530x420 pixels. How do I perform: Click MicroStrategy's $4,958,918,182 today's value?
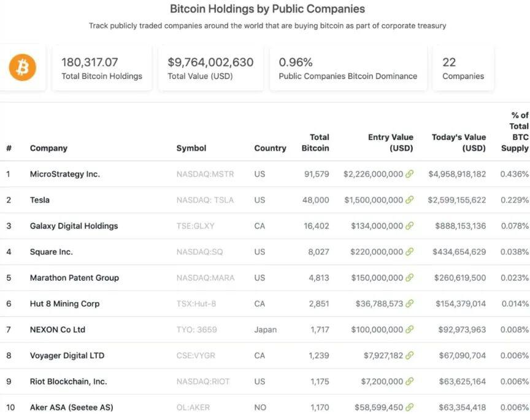pyautogui.click(x=457, y=174)
